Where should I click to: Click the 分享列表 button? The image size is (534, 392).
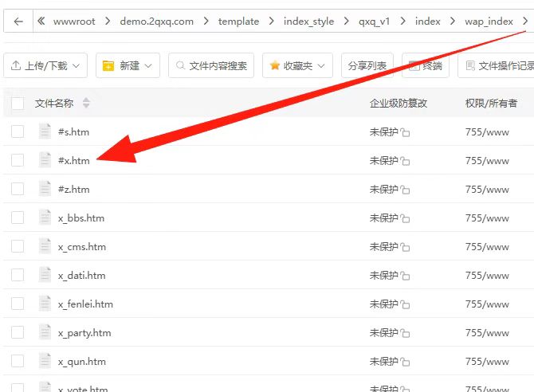(367, 66)
